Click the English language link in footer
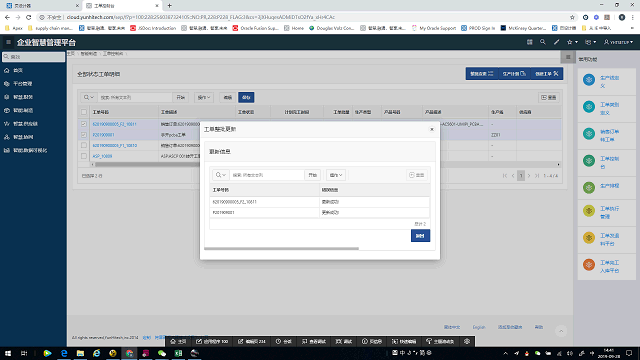640x360 pixels. click(479, 327)
